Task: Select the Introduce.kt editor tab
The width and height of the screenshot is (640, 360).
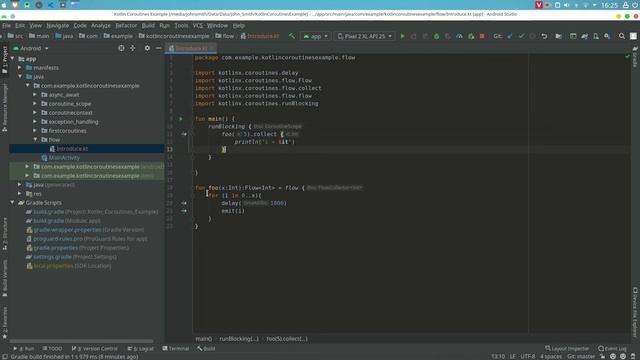Action: click(191, 48)
